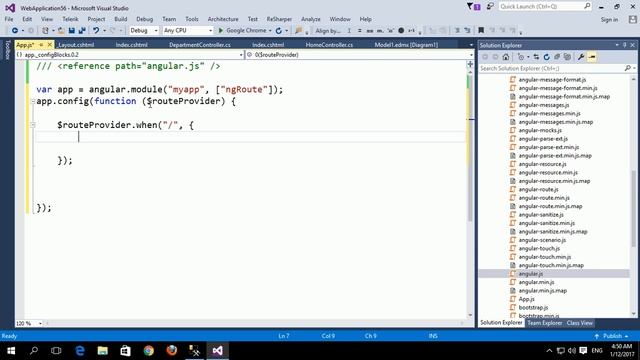The width and height of the screenshot is (640, 360).
Task: Save the current file with the disk icon
Action: click(72, 31)
